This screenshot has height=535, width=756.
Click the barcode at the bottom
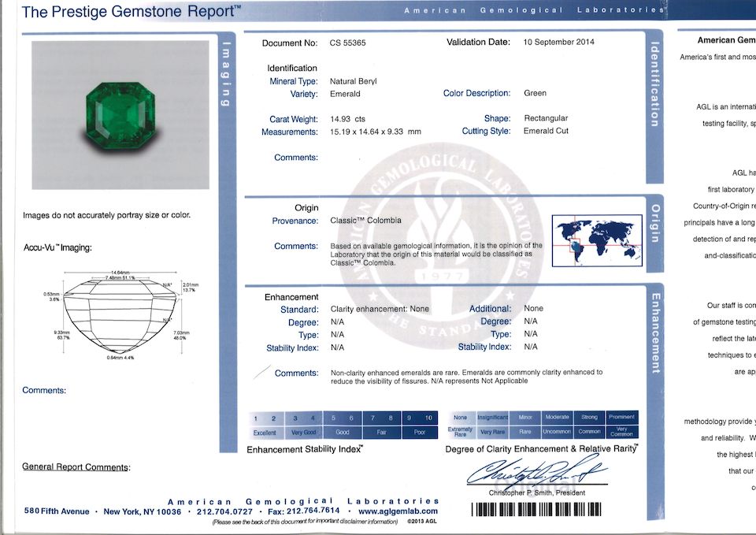pos(536,510)
